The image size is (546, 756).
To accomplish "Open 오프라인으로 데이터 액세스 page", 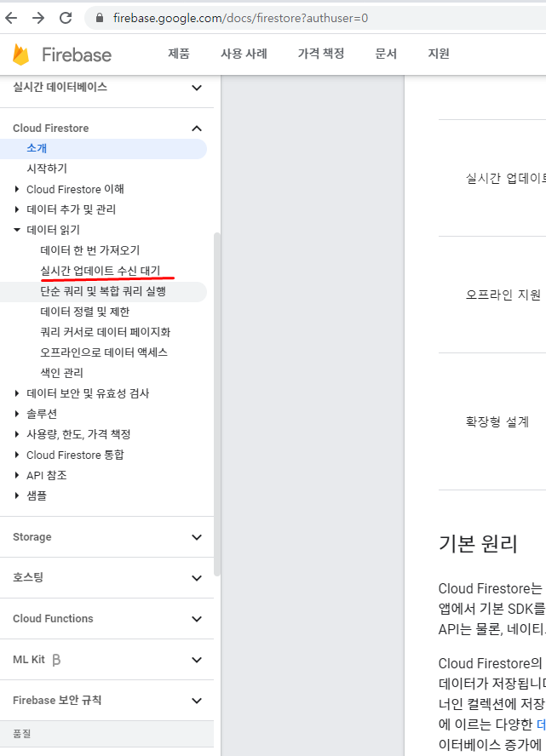I will (104, 352).
